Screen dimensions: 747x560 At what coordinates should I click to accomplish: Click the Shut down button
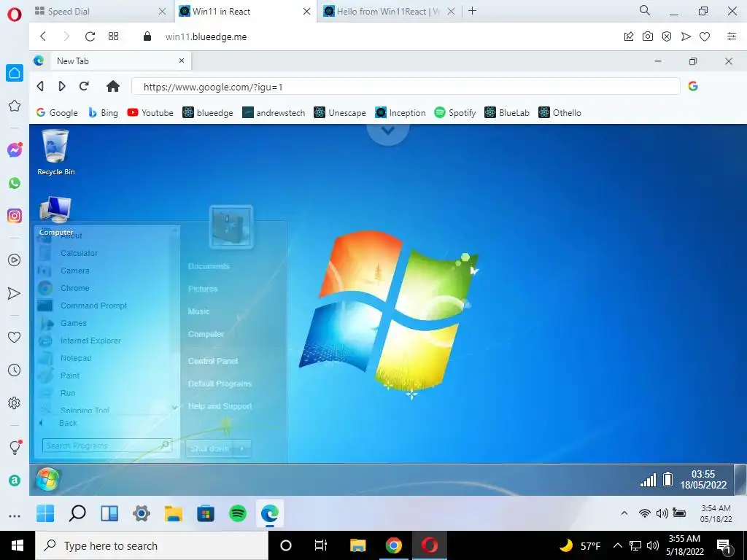[210, 448]
